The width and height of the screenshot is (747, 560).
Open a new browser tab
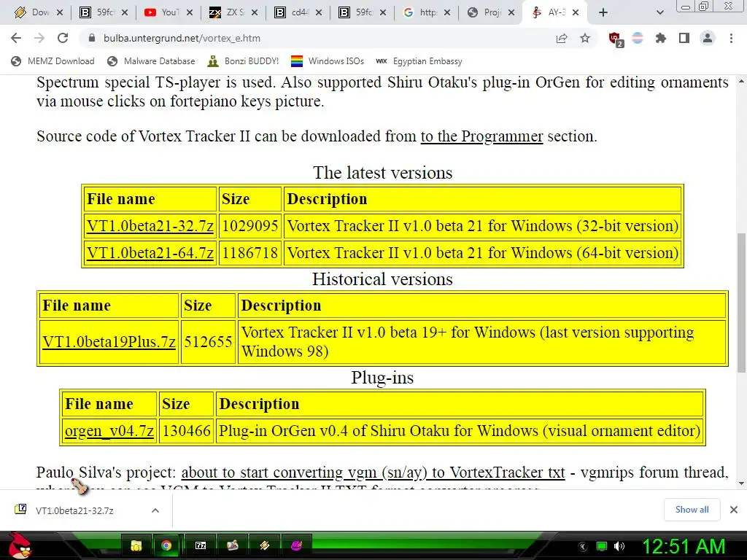click(x=603, y=12)
